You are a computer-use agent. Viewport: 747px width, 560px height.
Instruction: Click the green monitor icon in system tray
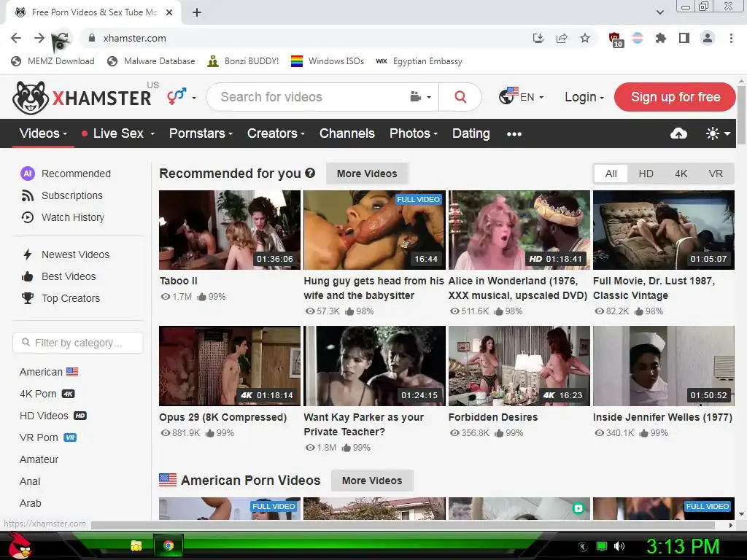point(602,546)
